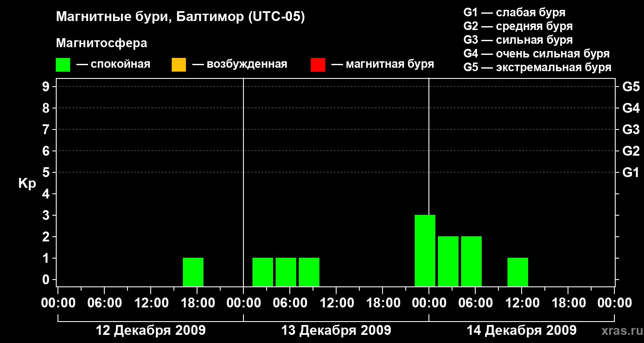Click the 'Магнитосфера' legend heading
This screenshot has width=644, height=343.
click(102, 43)
